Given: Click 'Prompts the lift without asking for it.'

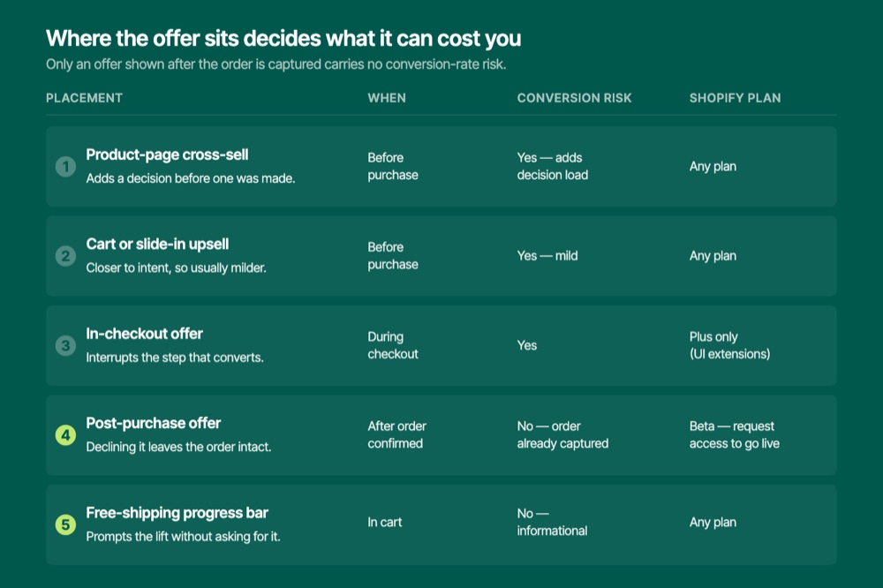Looking at the screenshot, I should tap(183, 537).
